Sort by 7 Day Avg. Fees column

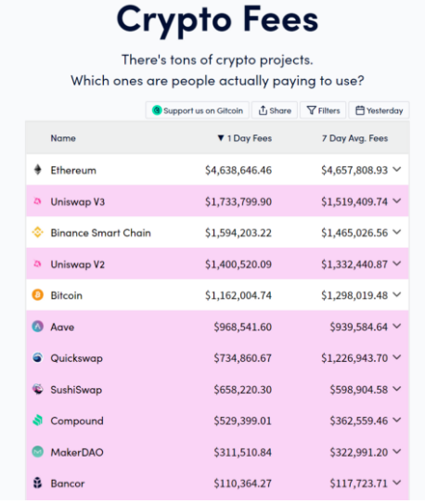click(355, 138)
